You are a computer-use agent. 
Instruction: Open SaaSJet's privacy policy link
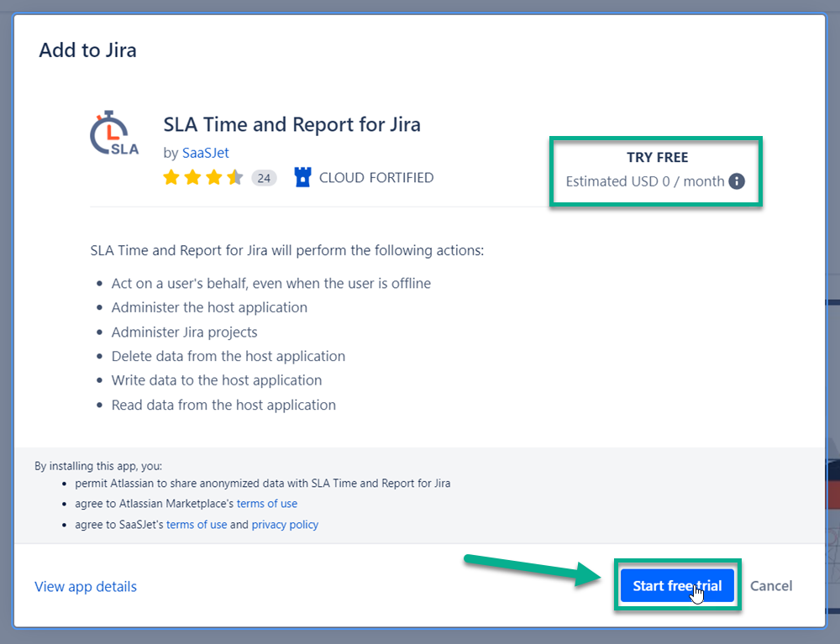point(285,525)
